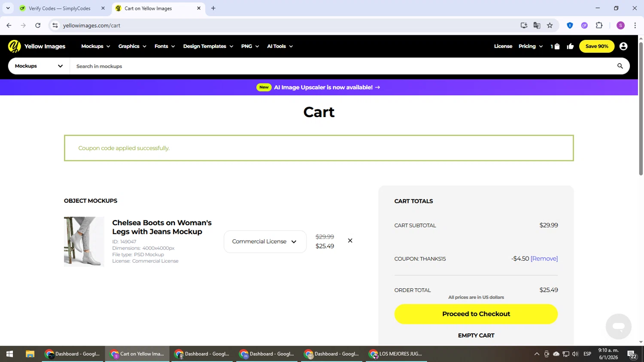Show hidden system tray icons

(x=537, y=354)
